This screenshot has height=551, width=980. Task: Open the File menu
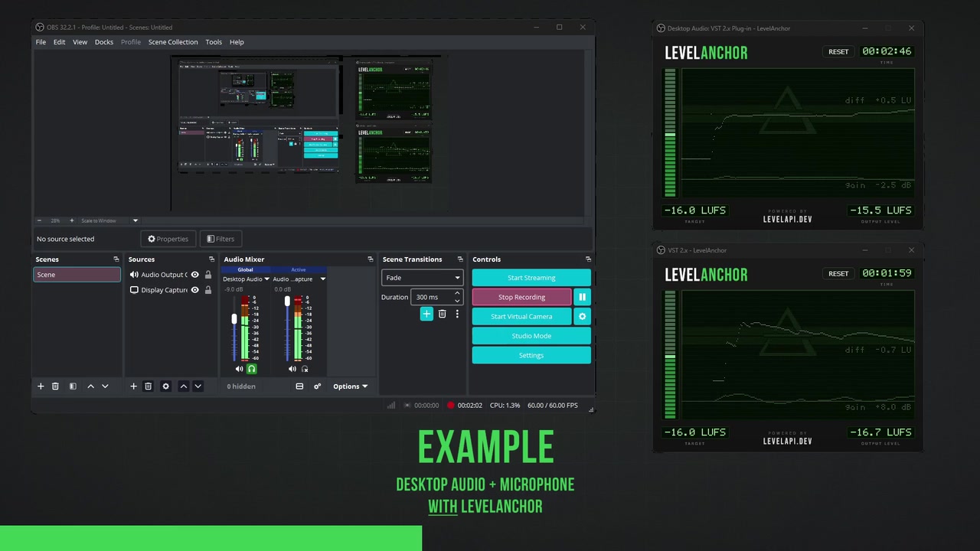[41, 42]
